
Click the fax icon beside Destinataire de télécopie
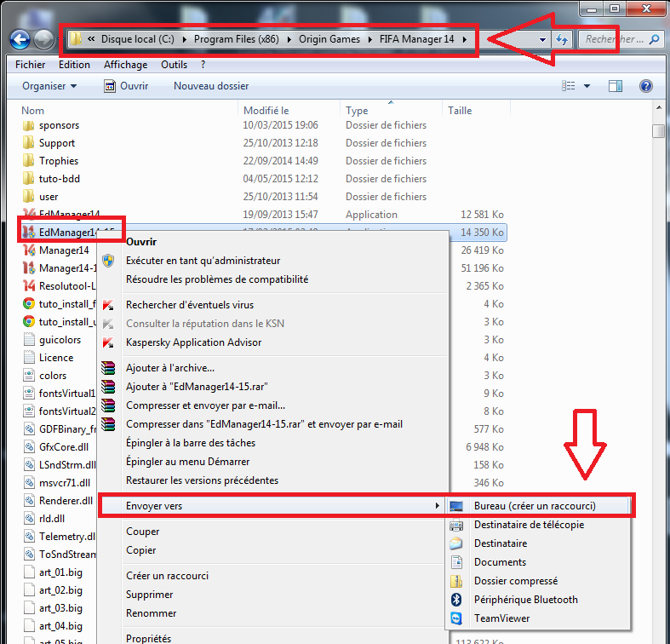pyautogui.click(x=456, y=525)
